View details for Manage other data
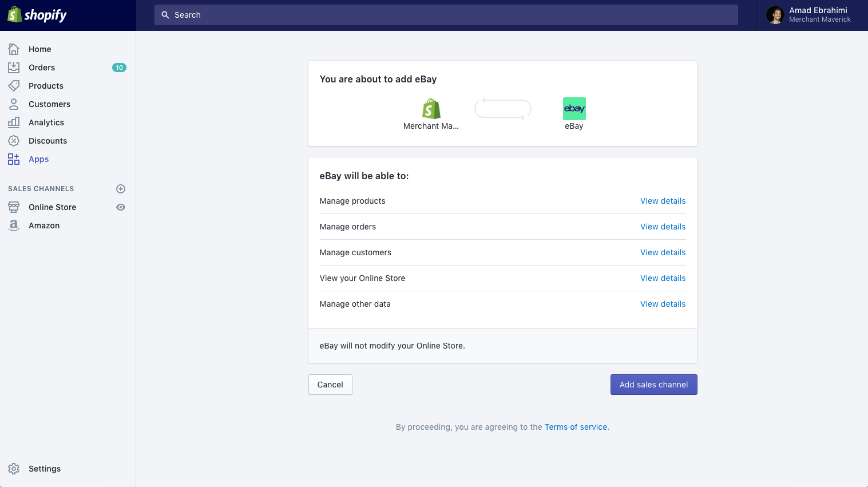 tap(663, 304)
